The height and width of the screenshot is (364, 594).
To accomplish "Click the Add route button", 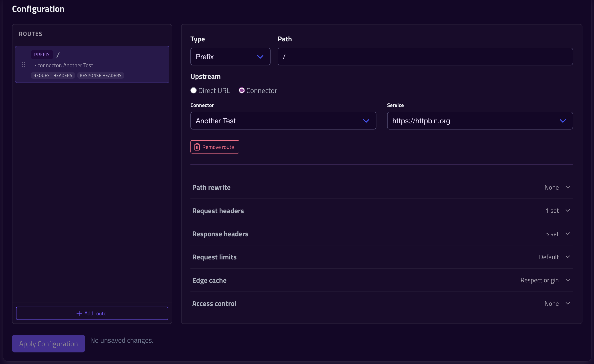I will [x=92, y=313].
